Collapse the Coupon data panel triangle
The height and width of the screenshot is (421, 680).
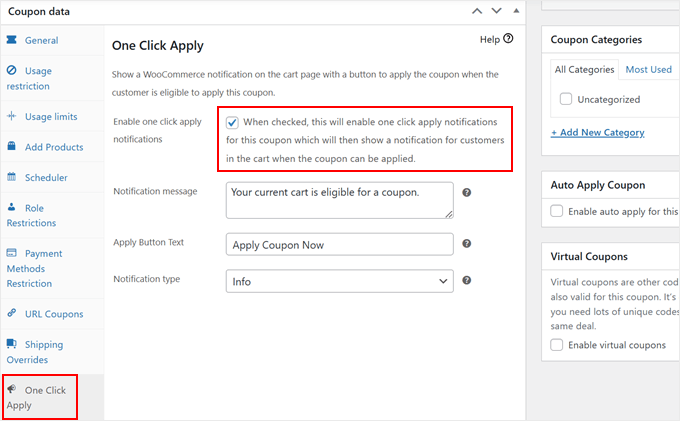[516, 11]
